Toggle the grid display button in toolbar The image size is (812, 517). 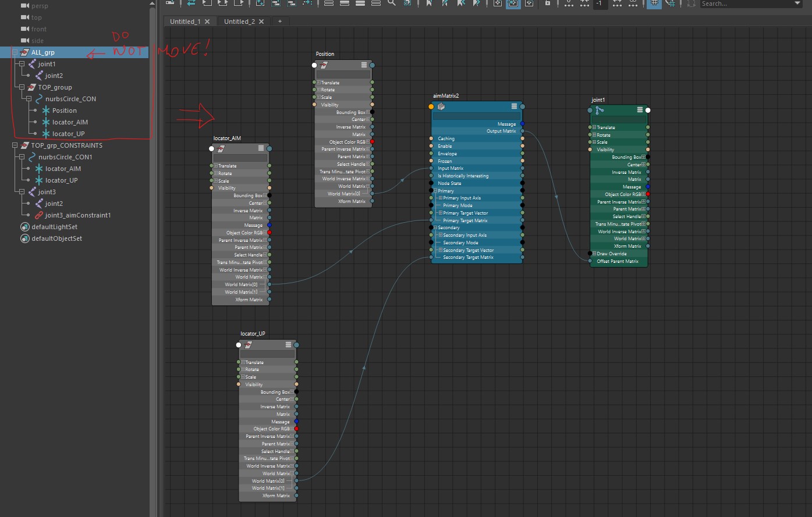pyautogui.click(x=654, y=3)
